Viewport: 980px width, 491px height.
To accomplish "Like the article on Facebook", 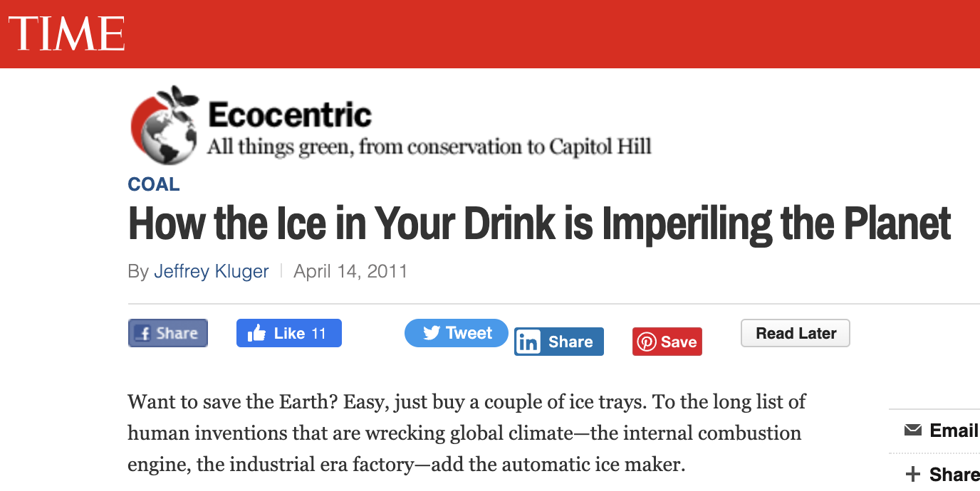I will [289, 333].
